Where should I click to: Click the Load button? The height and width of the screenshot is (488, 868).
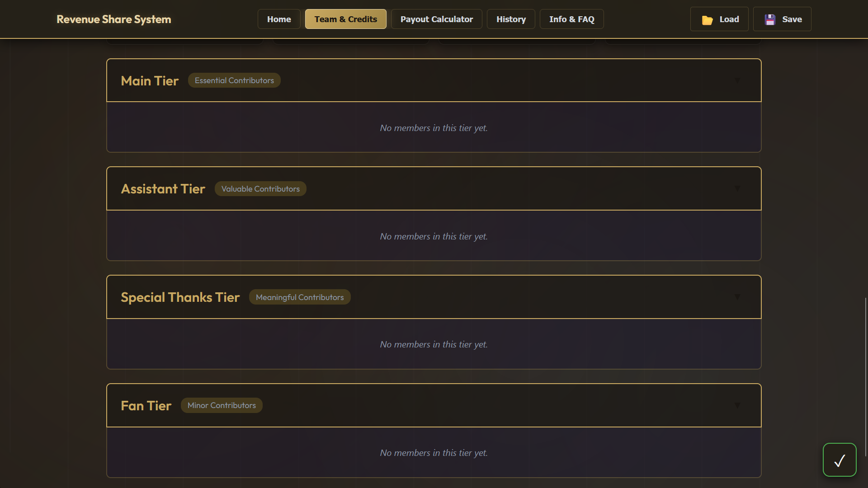coord(719,19)
